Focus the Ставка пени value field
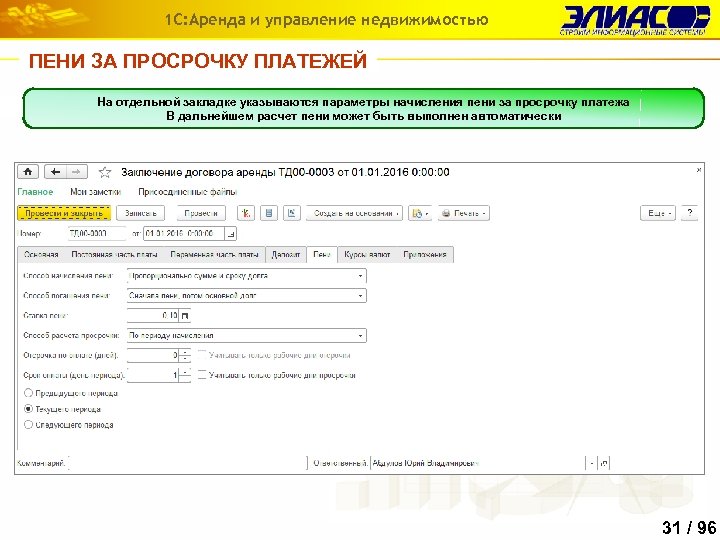Image resolution: width=720 pixels, height=540 pixels. (153, 315)
